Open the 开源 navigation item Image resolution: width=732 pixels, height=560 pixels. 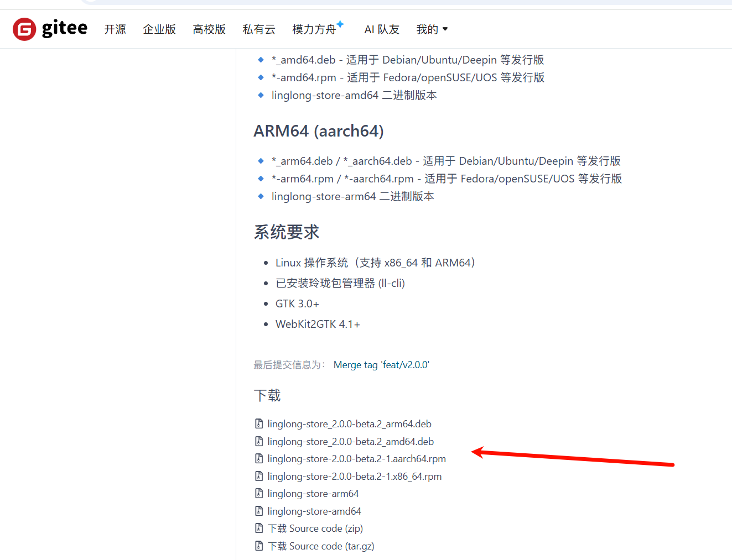click(115, 29)
